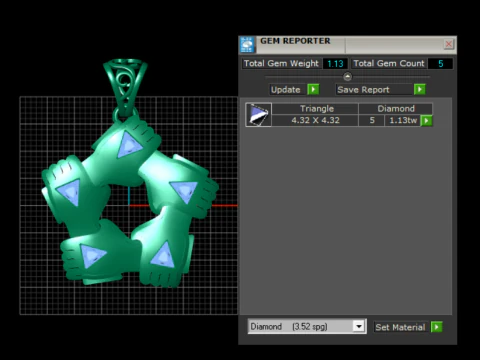Click the Total Gem Count label
Viewport: 480px width, 360px height.
point(388,64)
